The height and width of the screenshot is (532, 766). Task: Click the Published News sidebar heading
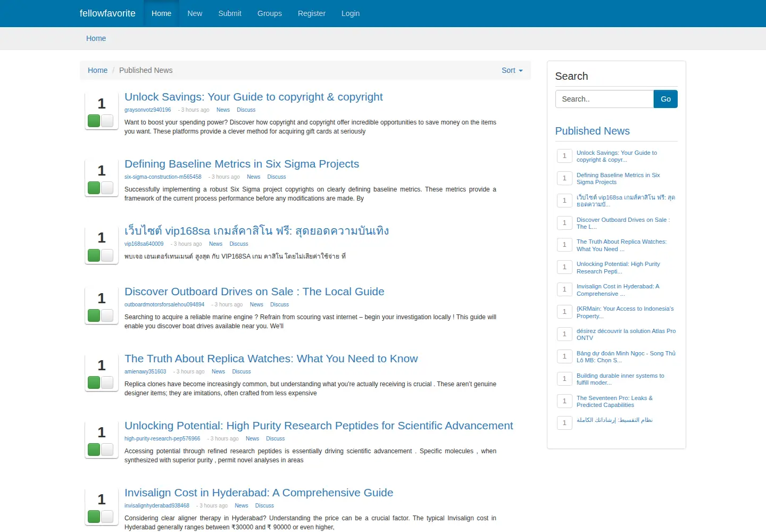592,131
